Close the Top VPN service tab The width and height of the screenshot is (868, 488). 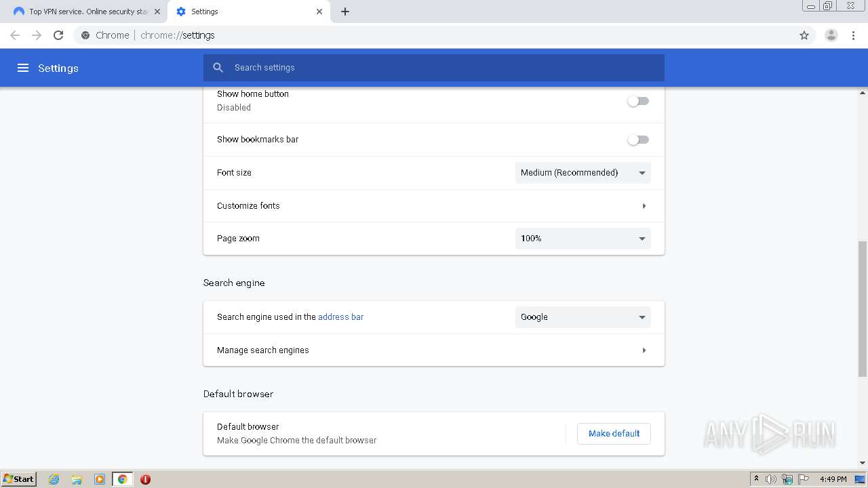(157, 12)
